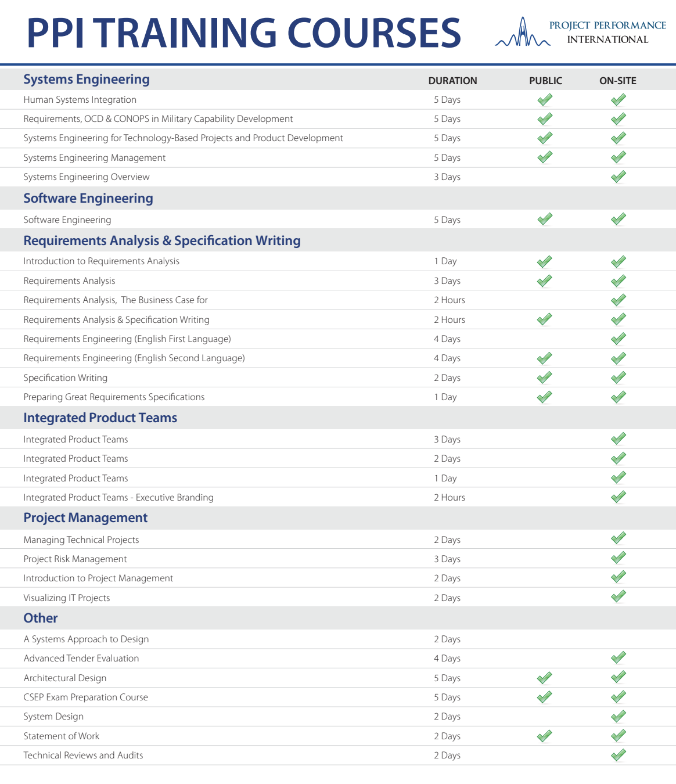Click the 2 Hours duration for Executive Branding

click(449, 498)
